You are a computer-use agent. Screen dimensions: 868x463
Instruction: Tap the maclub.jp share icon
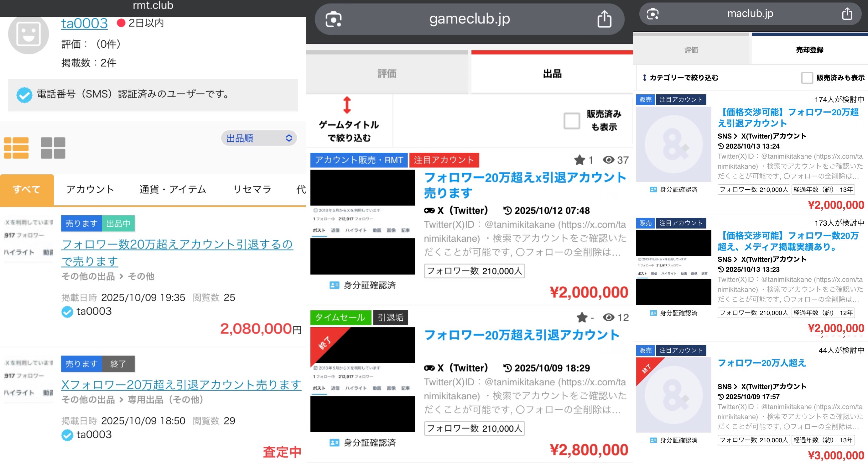pos(847,14)
